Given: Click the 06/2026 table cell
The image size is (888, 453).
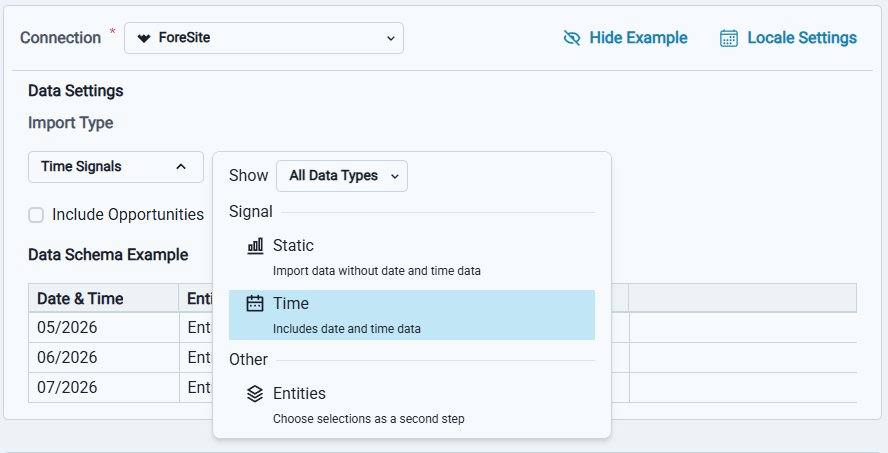Looking at the screenshot, I should click(x=104, y=357).
